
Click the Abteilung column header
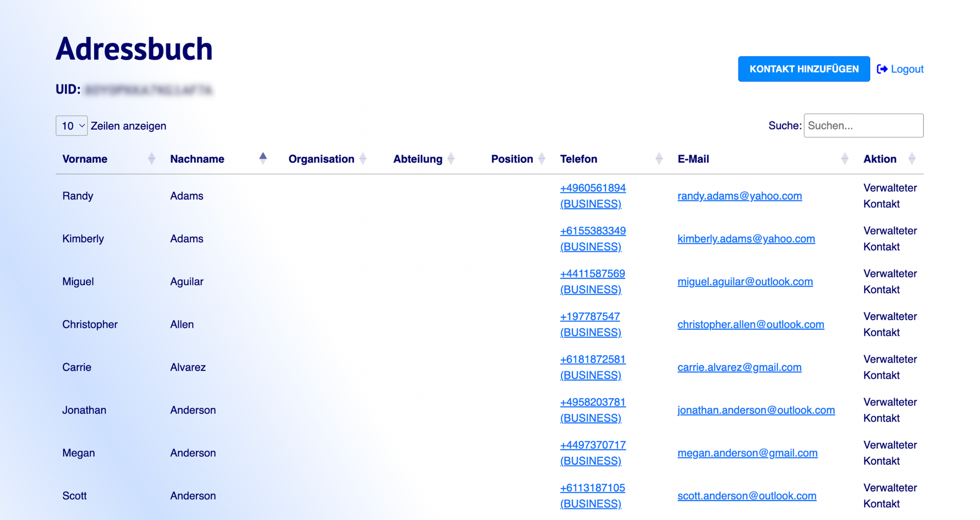[x=417, y=159]
